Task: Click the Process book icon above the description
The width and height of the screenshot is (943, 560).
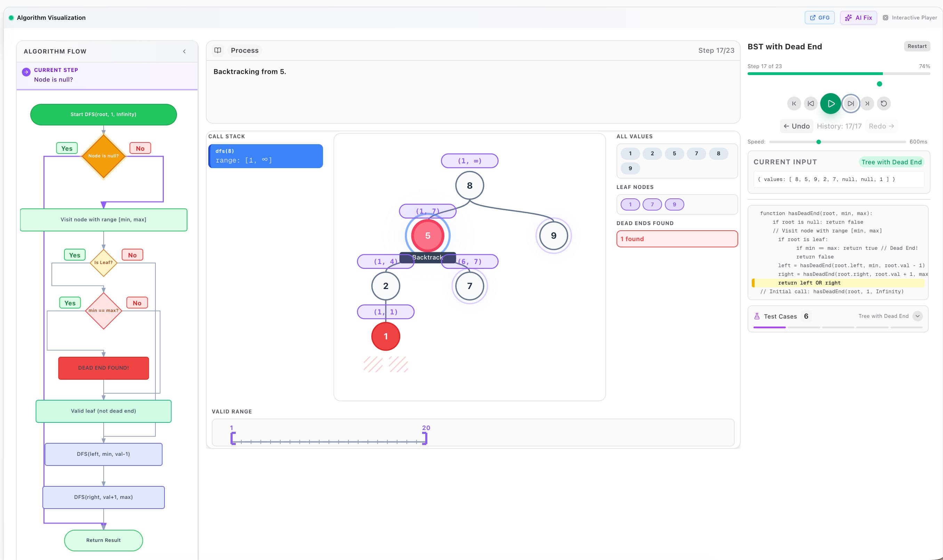Action: point(218,50)
